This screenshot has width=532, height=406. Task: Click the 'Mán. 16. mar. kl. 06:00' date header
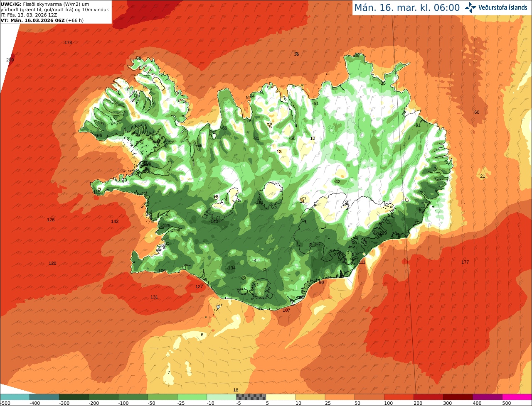point(407,7)
